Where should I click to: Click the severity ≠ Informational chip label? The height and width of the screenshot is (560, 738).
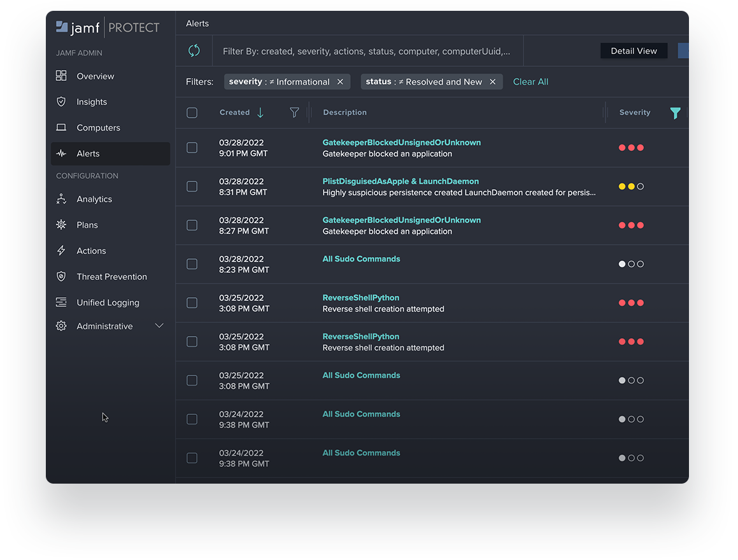(x=279, y=82)
